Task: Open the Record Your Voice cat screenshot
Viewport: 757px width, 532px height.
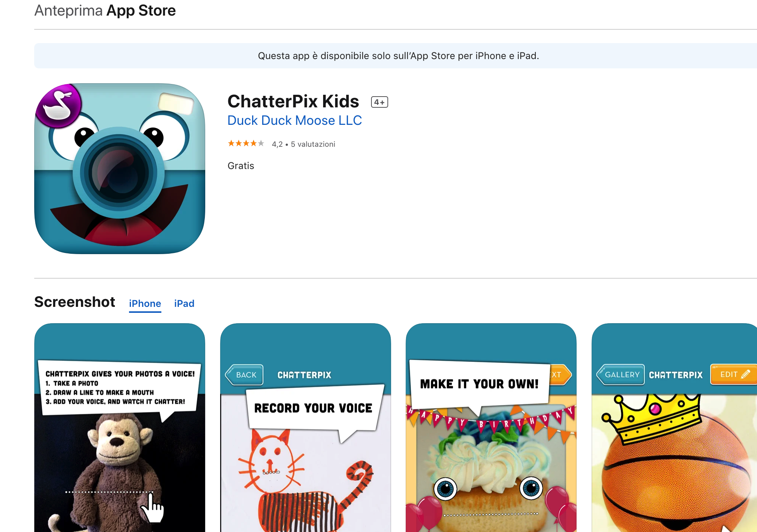Action: click(x=306, y=428)
